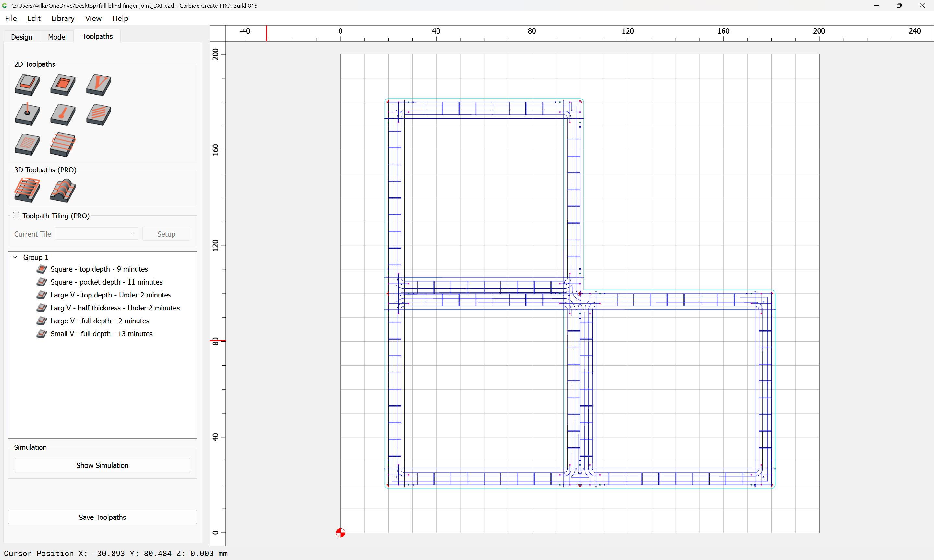Select the Pocket toolpath icon

pos(63,85)
